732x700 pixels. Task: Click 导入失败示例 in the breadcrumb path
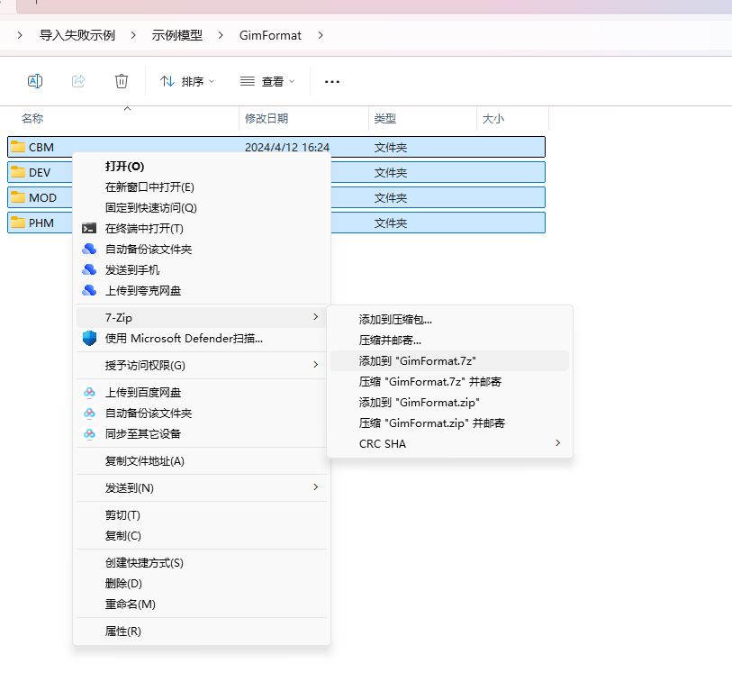(x=77, y=35)
